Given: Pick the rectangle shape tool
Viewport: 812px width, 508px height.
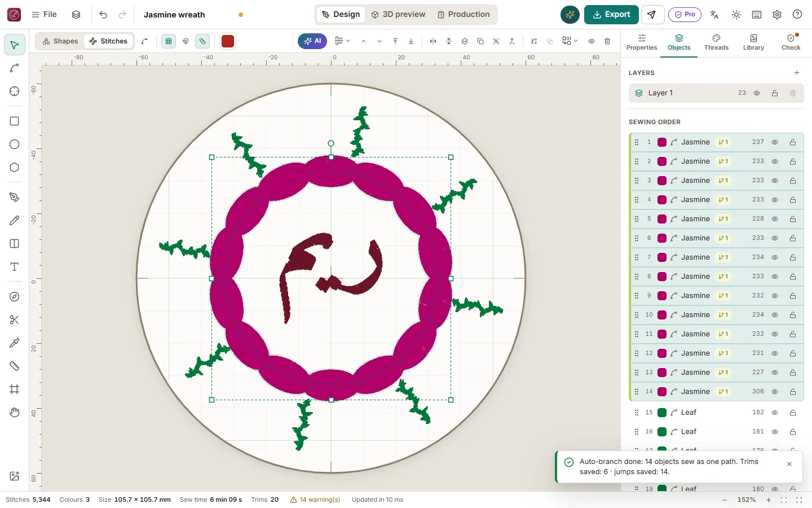Looking at the screenshot, I should [x=15, y=121].
